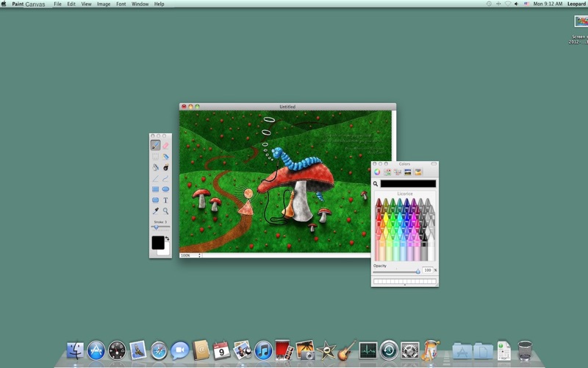This screenshot has height=368, width=588.
Task: Click the current black color well
Action: tap(408, 183)
